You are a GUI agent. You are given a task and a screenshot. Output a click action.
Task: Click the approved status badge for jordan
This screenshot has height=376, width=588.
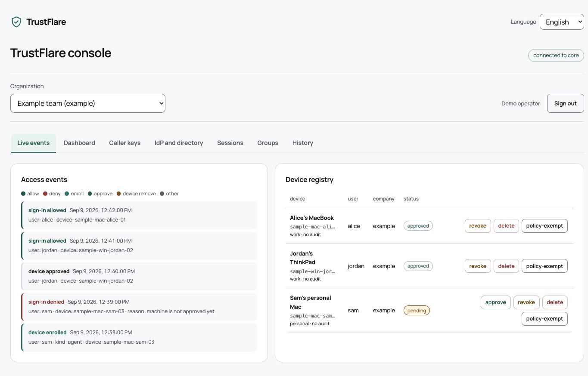(418, 266)
